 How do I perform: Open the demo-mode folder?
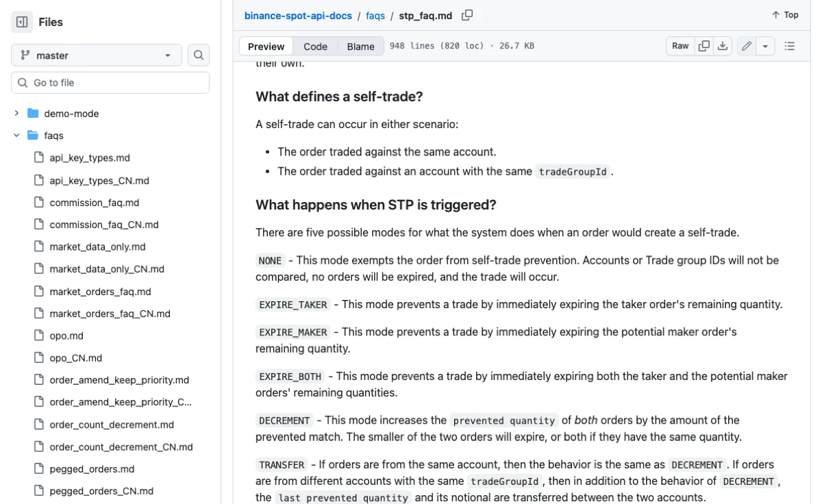click(x=71, y=114)
